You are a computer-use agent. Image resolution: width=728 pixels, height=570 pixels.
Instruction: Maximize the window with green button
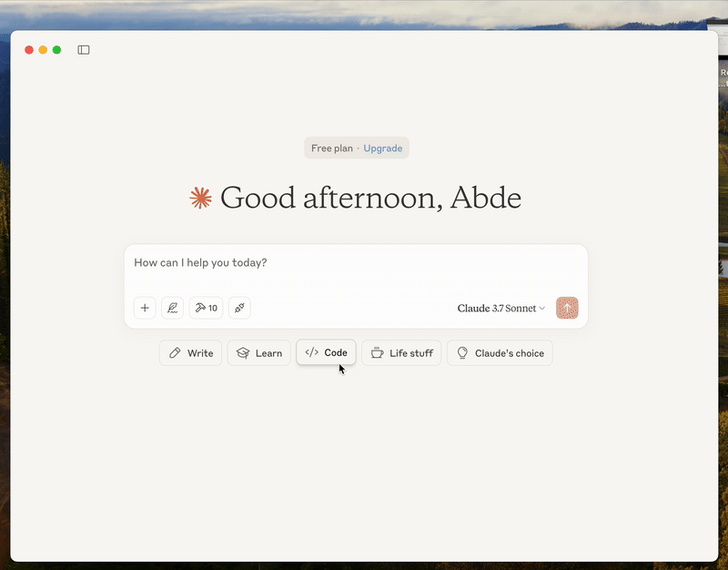click(56, 50)
